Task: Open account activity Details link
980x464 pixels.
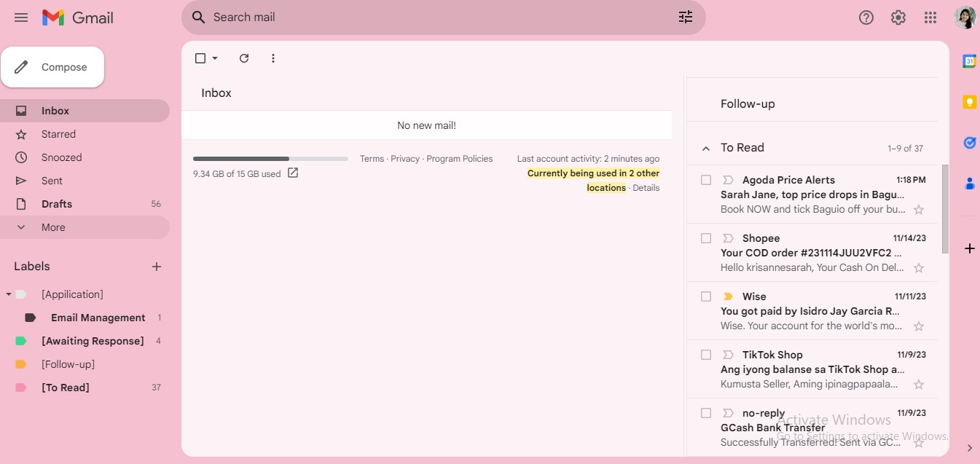Action: 646,188
